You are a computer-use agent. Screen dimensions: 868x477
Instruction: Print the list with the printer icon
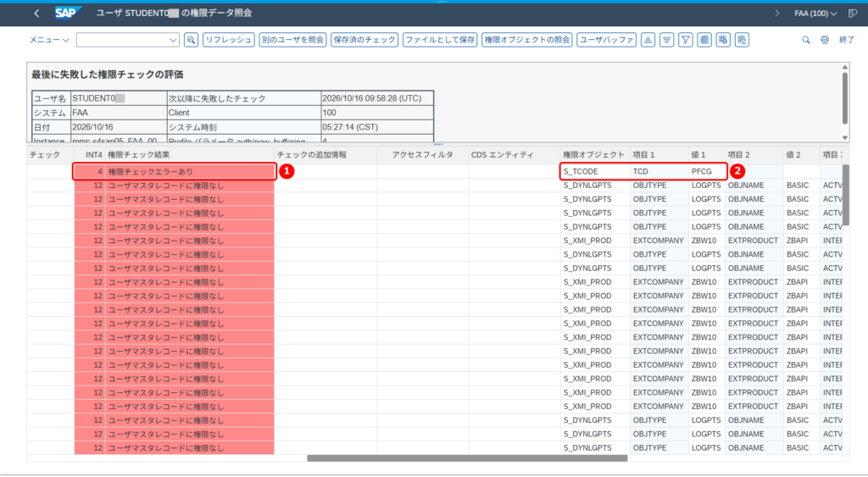point(825,40)
